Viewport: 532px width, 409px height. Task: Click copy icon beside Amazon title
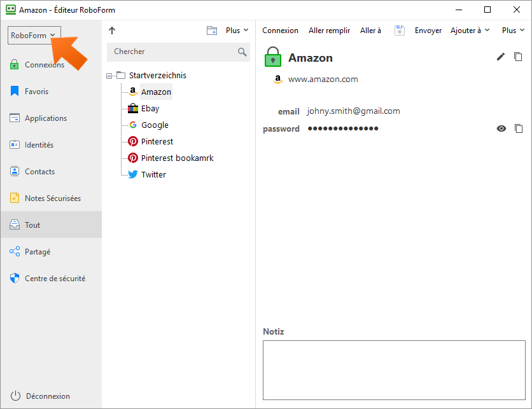point(518,57)
